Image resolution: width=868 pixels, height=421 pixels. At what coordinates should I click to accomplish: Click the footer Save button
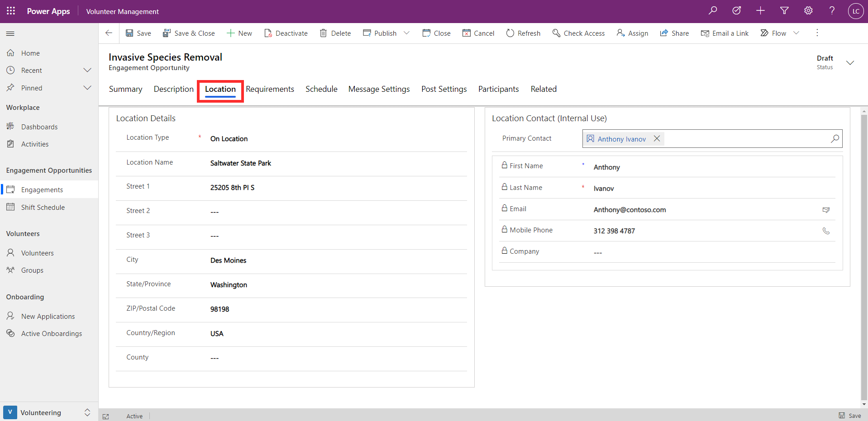click(x=850, y=416)
